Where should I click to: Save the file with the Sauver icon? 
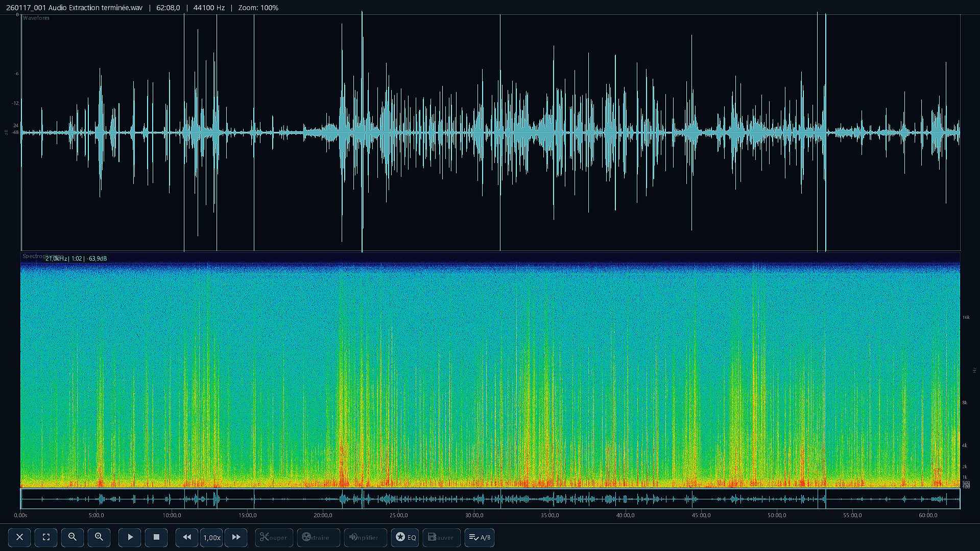(x=441, y=537)
